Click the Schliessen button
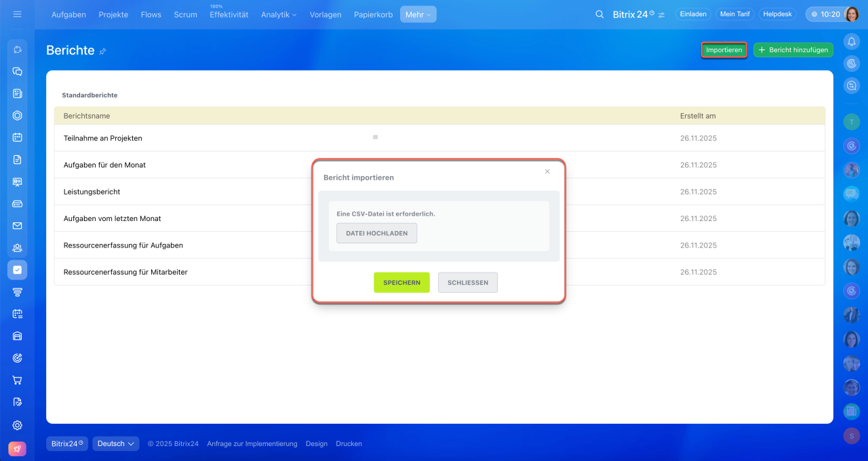Viewport: 868px width, 461px height. 468,283
